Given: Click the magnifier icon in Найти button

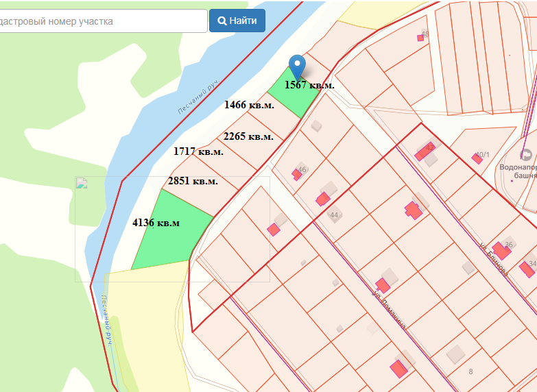Looking at the screenshot, I should 222,21.
